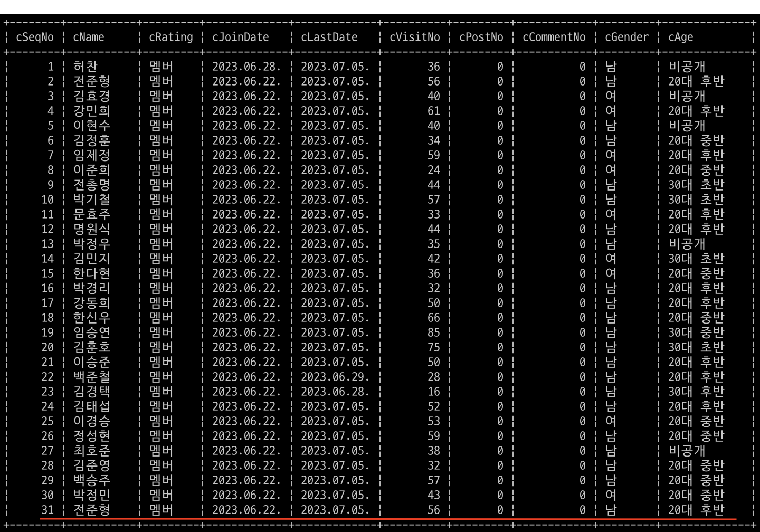Viewport: 760px width, 532px height.
Task: Click visit count 61 for 강민희
Action: (x=434, y=111)
